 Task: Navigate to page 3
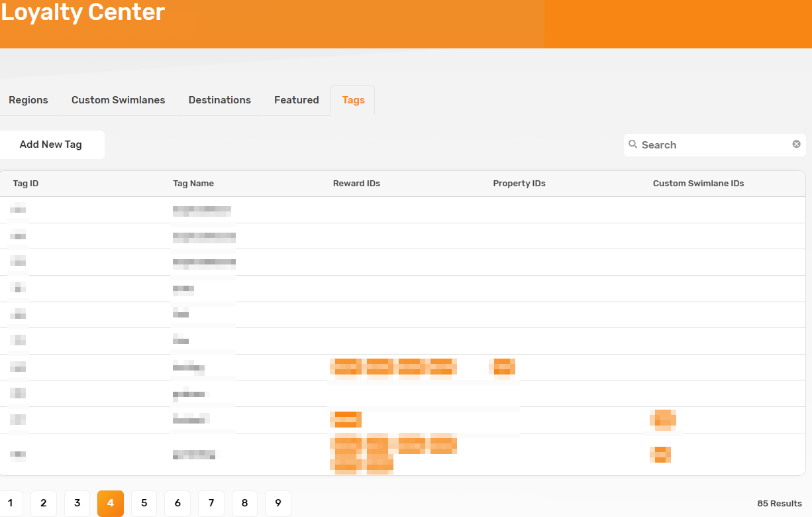(x=77, y=503)
